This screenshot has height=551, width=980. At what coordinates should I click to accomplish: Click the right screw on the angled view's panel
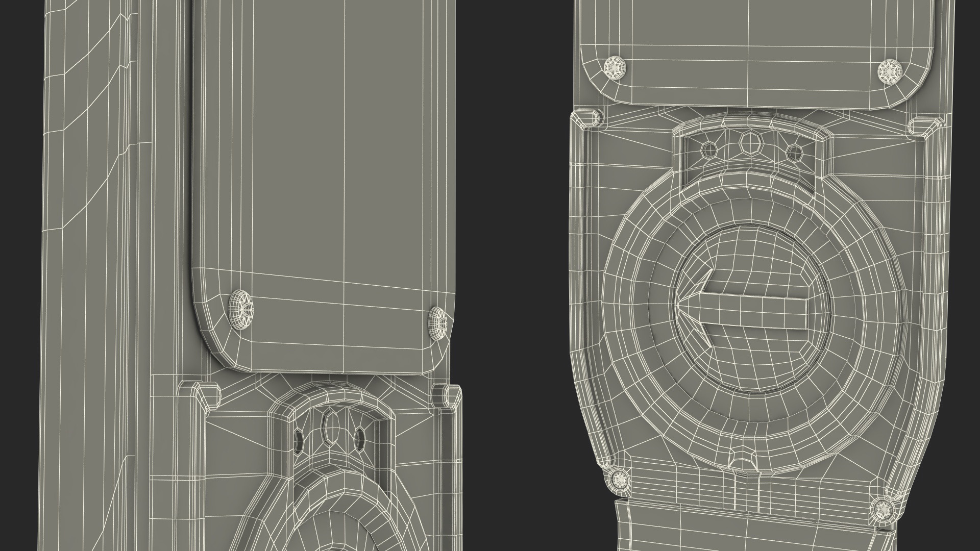[x=438, y=323]
